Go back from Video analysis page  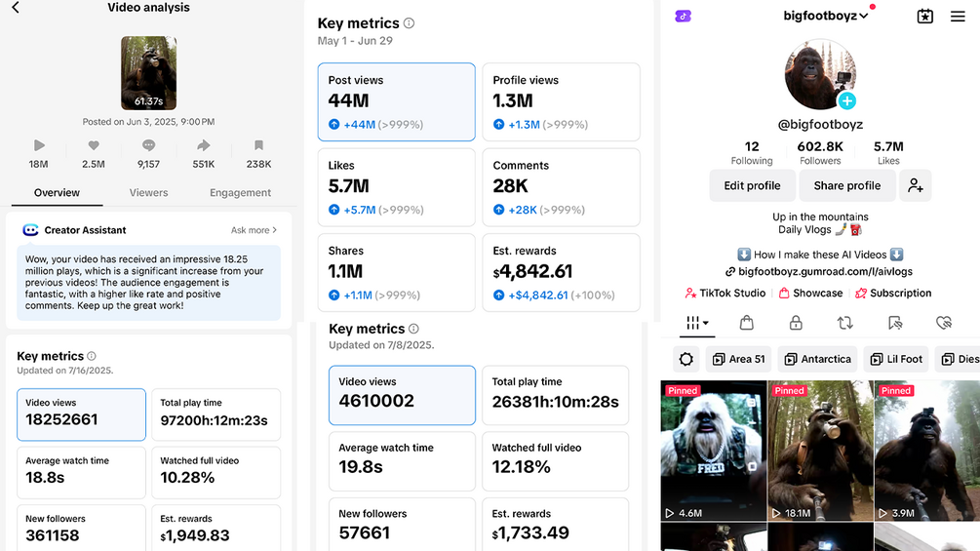click(x=16, y=8)
